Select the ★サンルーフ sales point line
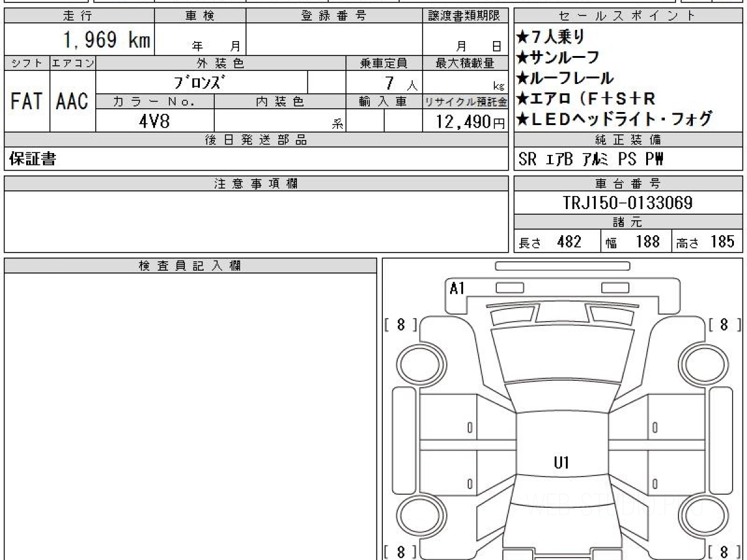The width and height of the screenshot is (747, 560). click(x=558, y=58)
